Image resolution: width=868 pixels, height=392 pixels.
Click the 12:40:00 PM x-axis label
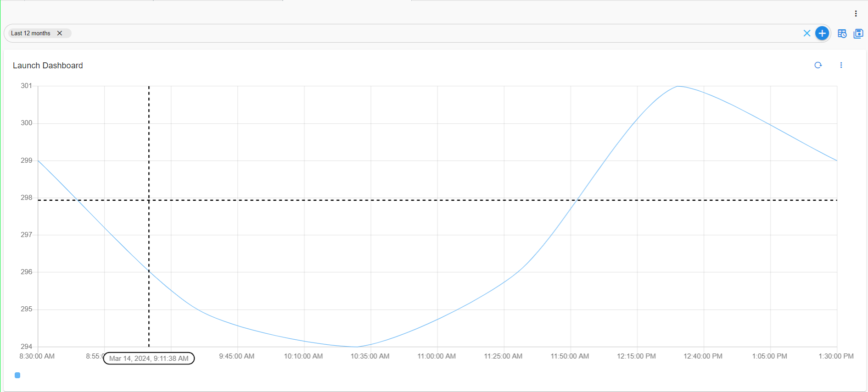[x=703, y=356]
